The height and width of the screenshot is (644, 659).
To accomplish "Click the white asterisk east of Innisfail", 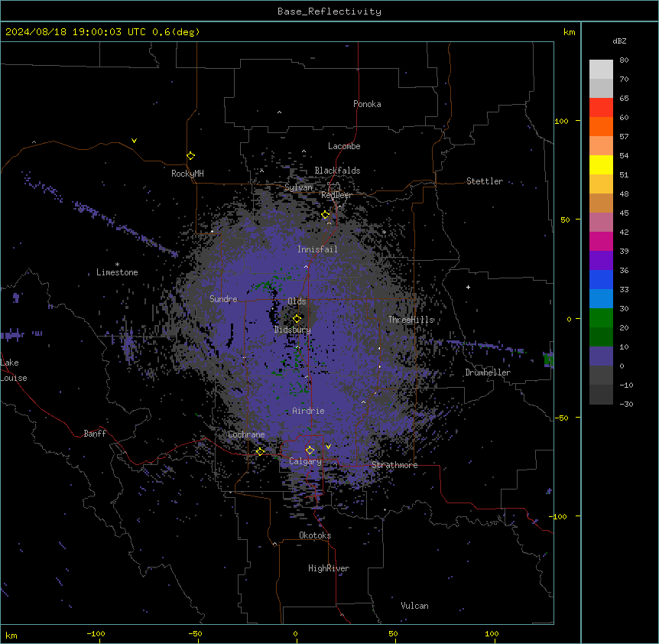I will pyautogui.click(x=384, y=232).
